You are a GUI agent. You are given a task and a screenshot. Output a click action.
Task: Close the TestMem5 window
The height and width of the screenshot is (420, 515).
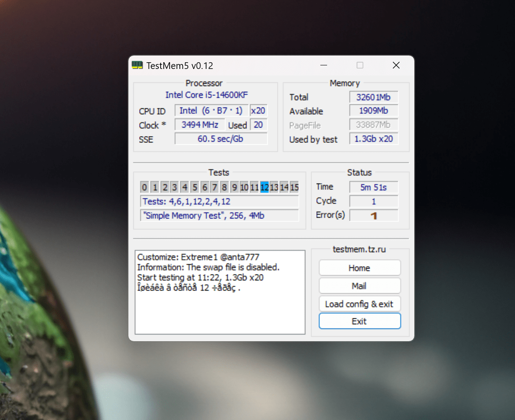(x=396, y=65)
